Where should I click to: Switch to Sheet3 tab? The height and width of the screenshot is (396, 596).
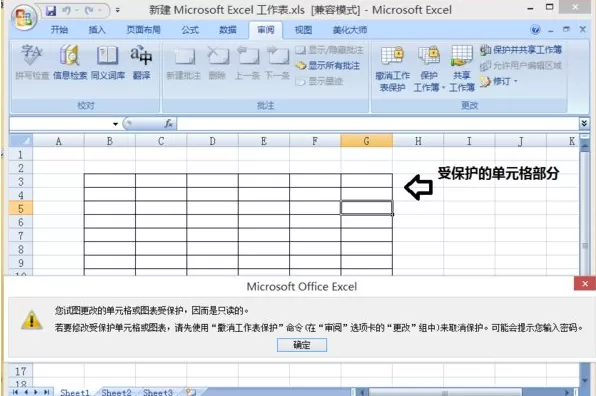coord(158,392)
